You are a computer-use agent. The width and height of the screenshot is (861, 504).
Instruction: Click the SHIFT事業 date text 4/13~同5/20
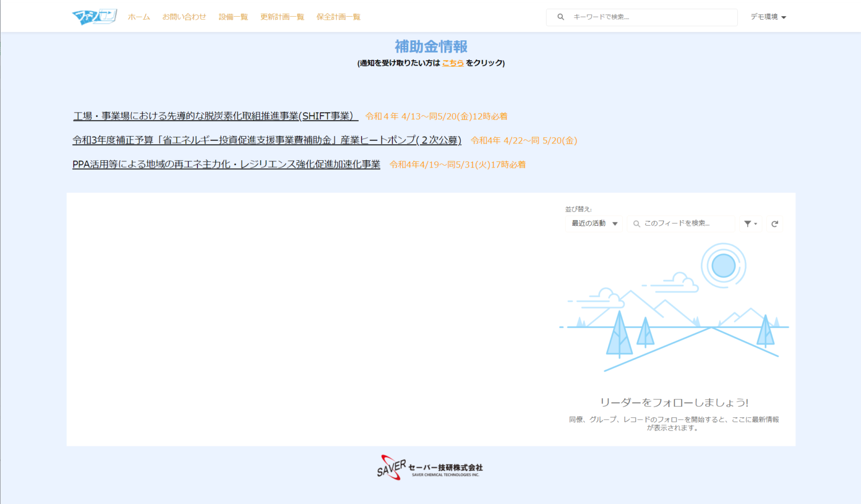coord(436,116)
